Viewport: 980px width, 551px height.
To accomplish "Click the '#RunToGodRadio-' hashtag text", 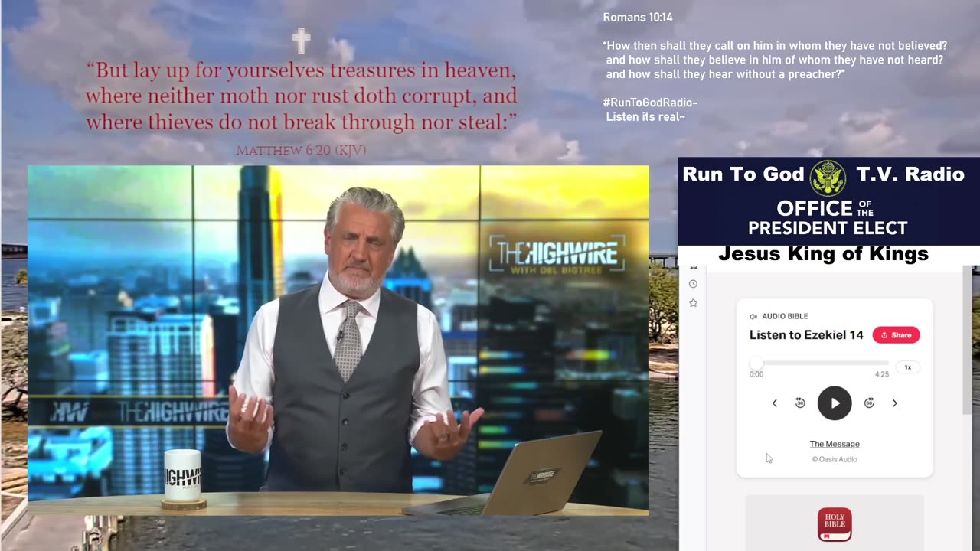I will pyautogui.click(x=650, y=103).
